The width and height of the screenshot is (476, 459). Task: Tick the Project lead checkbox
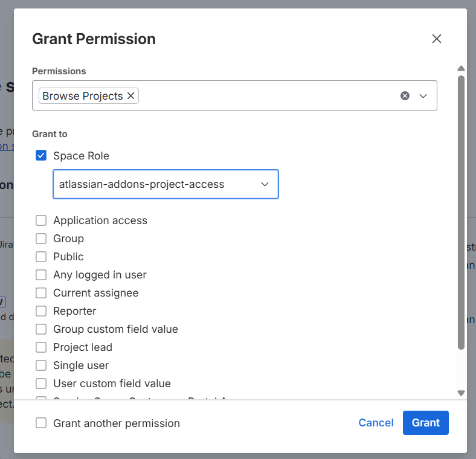point(41,347)
